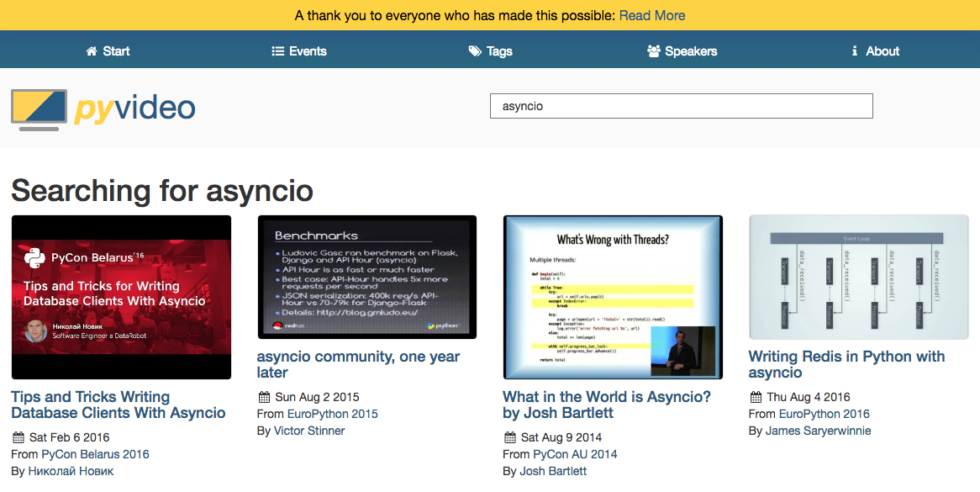Click the pyvideo monitor logo icon
Viewport: 980px width, 492px height.
(x=39, y=109)
